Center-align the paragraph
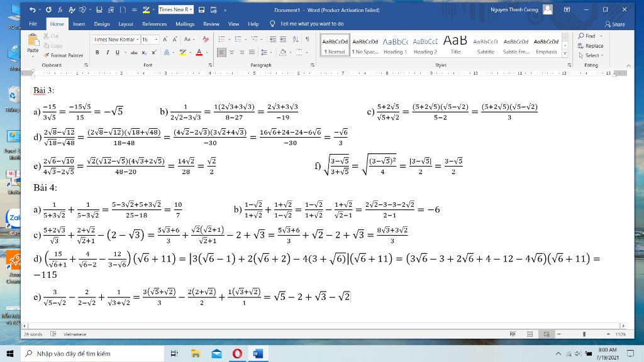644x362 pixels. pos(231,53)
